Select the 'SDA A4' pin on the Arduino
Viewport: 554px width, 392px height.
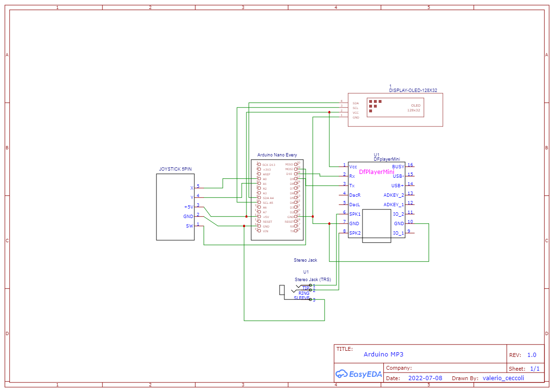[x=268, y=198]
